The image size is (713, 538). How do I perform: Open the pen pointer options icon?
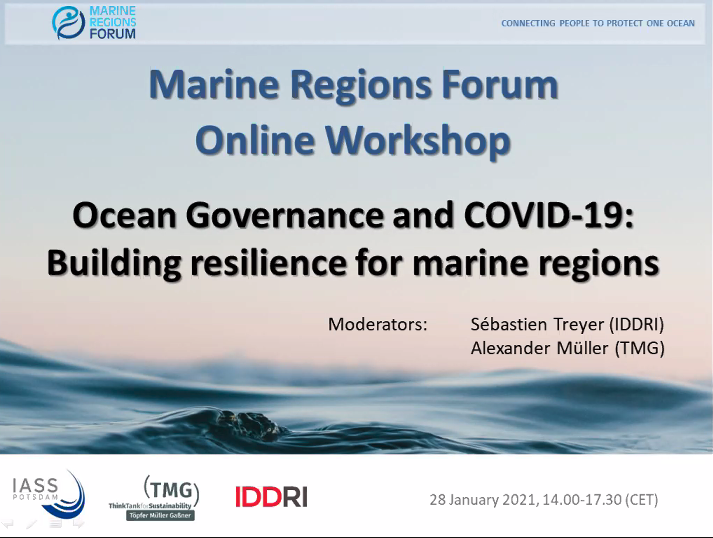pos(32,523)
